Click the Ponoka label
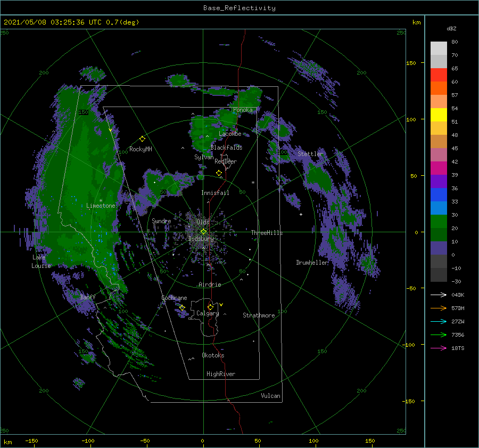This screenshot has height=448, width=479. point(243,110)
